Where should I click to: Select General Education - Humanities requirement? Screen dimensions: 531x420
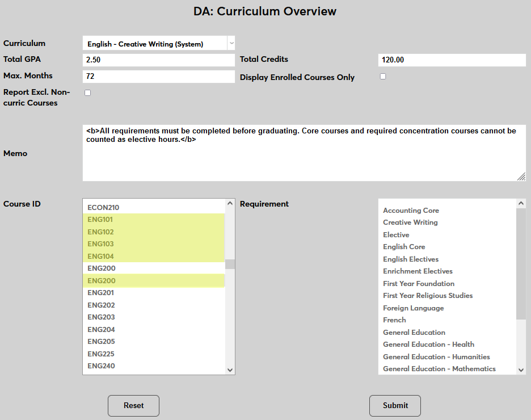436,357
